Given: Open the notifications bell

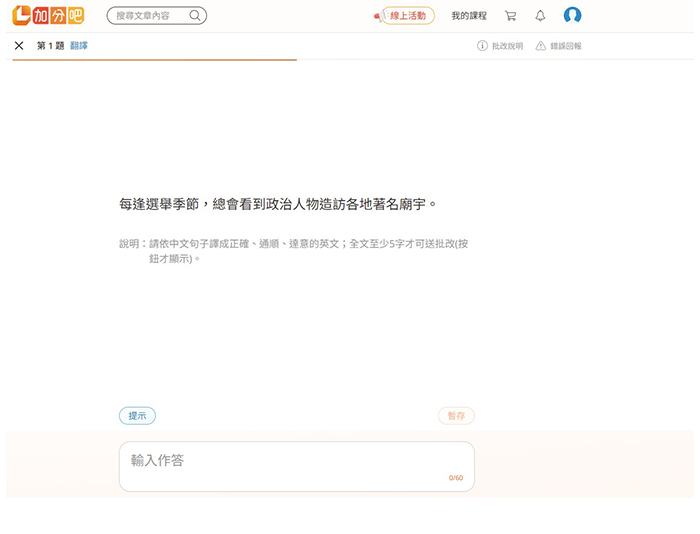Looking at the screenshot, I should [x=540, y=16].
